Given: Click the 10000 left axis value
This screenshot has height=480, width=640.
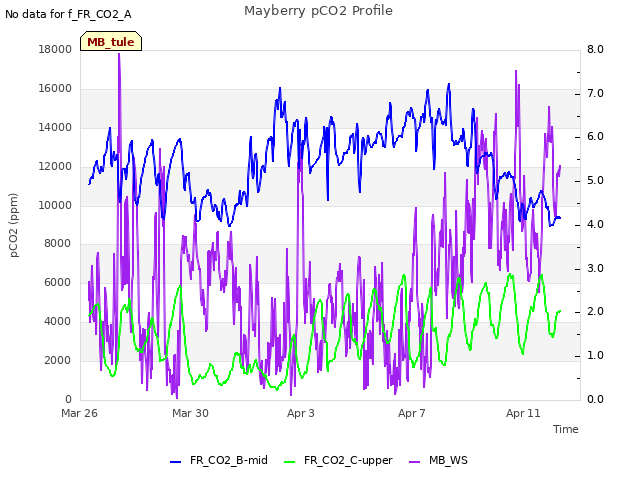Looking at the screenshot, I should (x=55, y=205).
